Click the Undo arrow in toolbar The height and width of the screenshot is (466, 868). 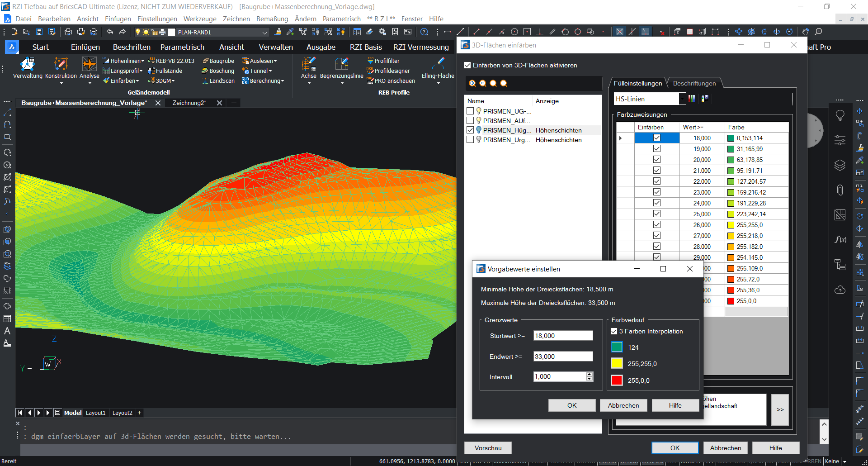click(110, 32)
